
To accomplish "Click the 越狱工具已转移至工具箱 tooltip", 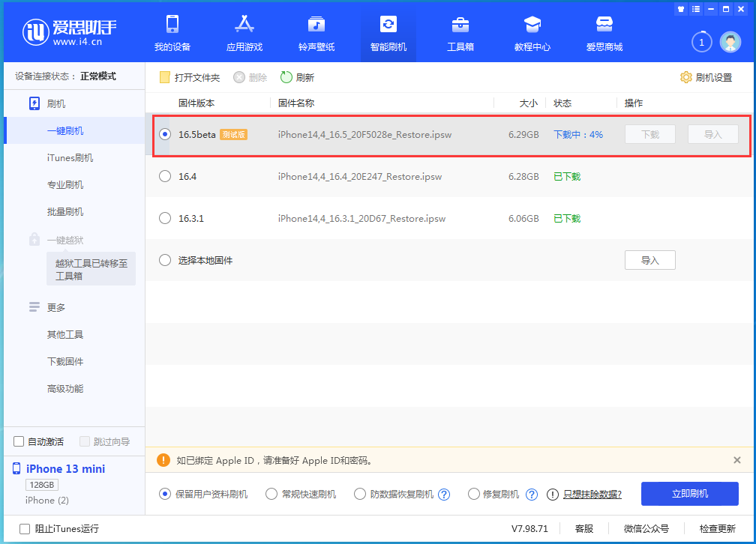I will coord(91,269).
